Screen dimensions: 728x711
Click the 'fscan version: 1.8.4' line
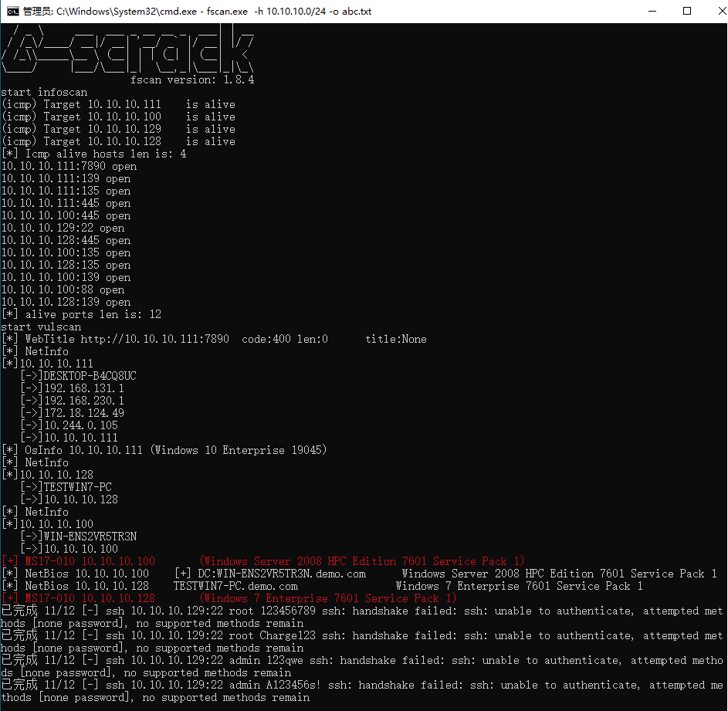pos(192,80)
